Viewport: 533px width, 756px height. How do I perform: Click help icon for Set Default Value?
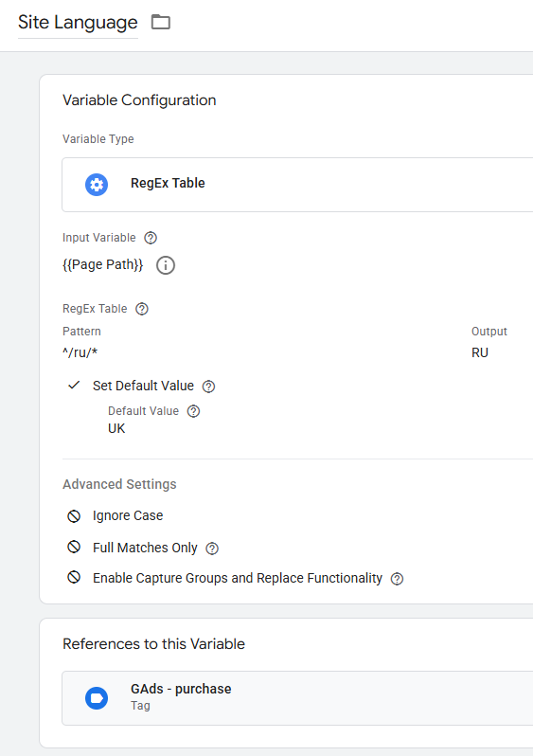pyautogui.click(x=208, y=387)
